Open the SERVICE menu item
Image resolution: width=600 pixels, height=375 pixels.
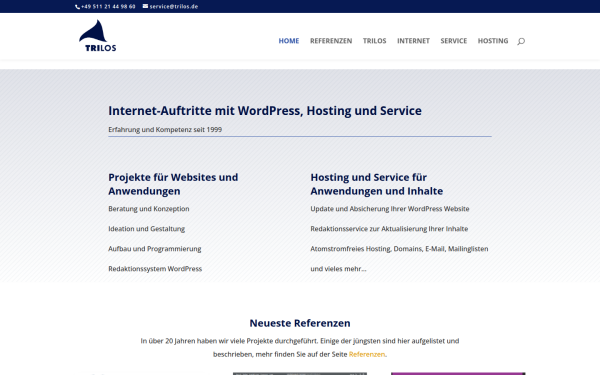[454, 41]
